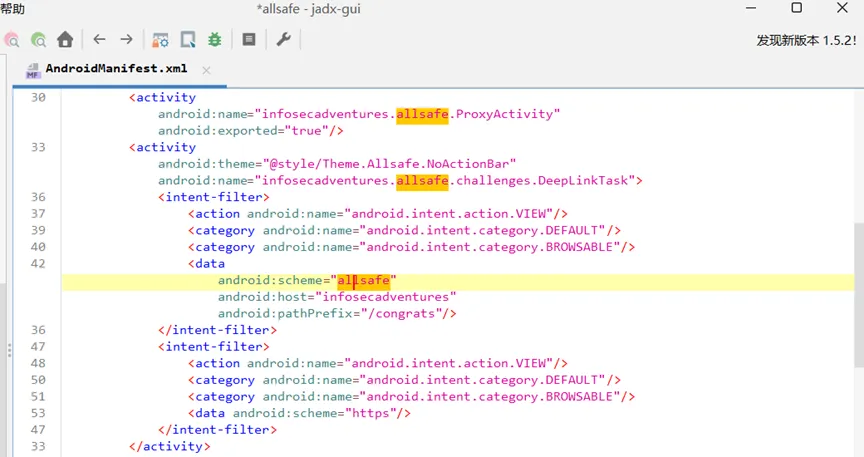Close the AndroidManifest.xml tab
This screenshot has width=864, height=457.
(206, 71)
